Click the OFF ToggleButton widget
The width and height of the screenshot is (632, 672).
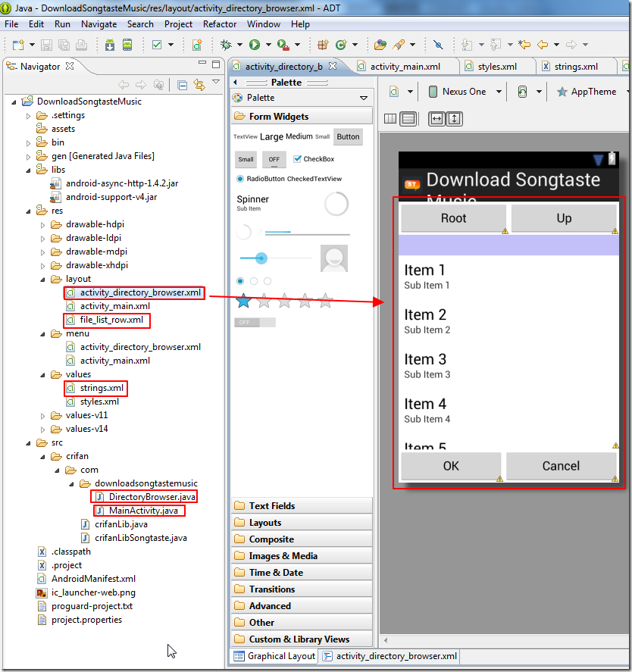[x=274, y=159]
